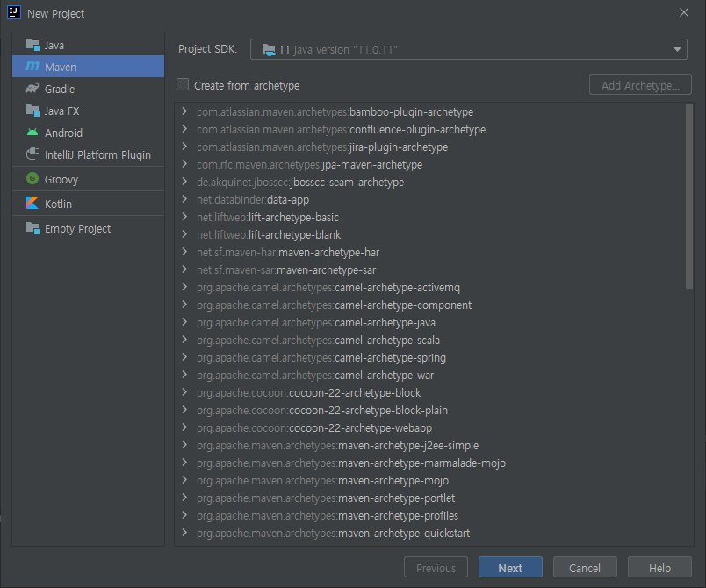
Task: Select Groovy project type label
Action: pyautogui.click(x=61, y=180)
